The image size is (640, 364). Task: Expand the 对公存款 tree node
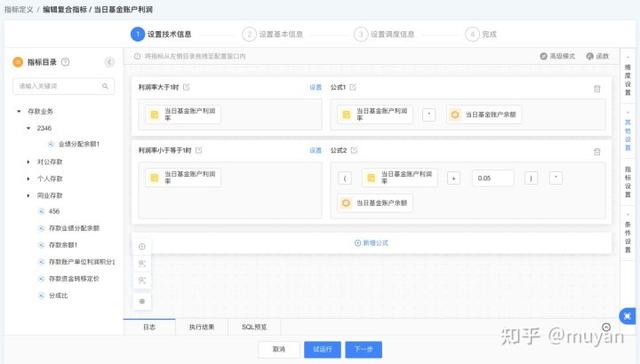click(28, 162)
